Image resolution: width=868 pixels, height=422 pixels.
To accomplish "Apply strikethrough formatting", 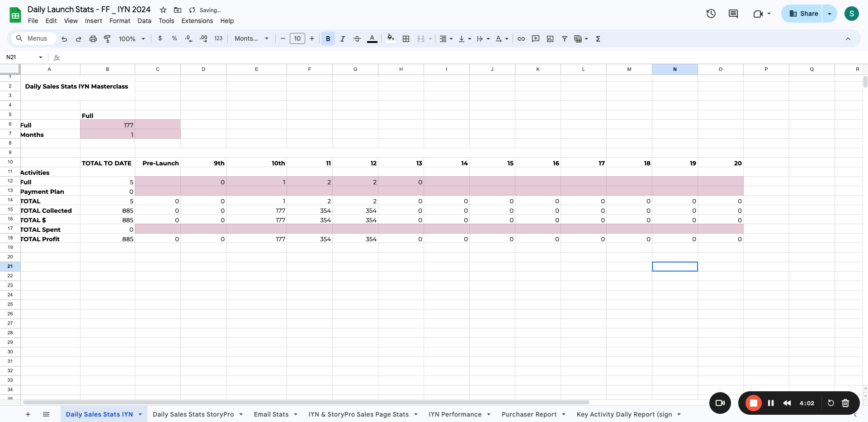I will point(357,39).
